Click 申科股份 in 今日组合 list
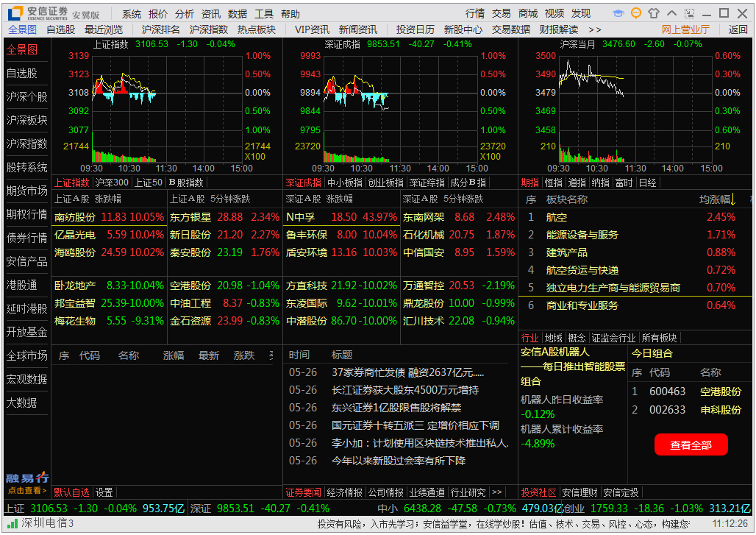This screenshot has height=535, width=756. (720, 410)
